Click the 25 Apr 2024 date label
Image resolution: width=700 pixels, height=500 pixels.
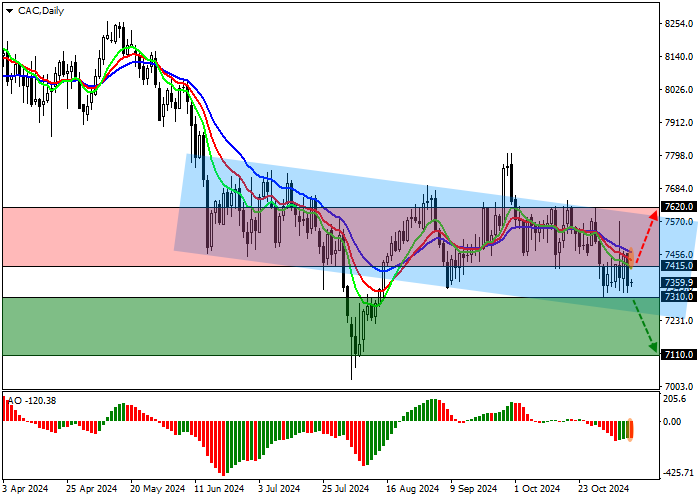click(x=92, y=489)
